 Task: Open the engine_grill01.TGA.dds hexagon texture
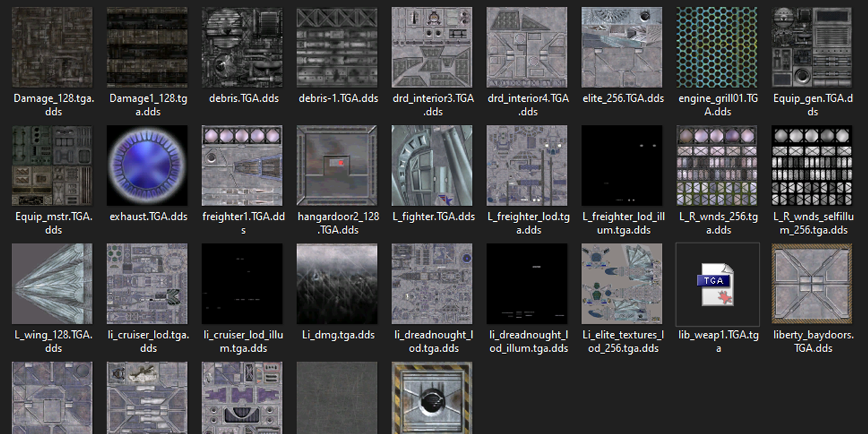tap(717, 46)
